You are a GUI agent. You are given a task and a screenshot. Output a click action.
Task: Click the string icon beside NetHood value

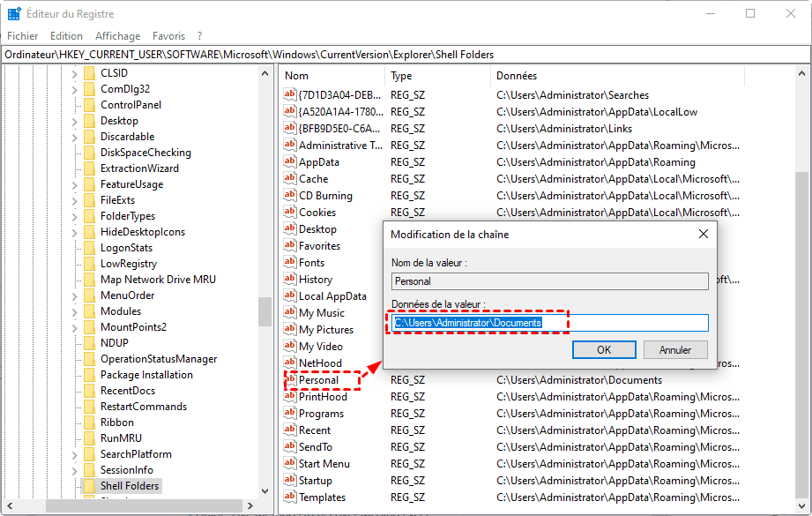289,363
